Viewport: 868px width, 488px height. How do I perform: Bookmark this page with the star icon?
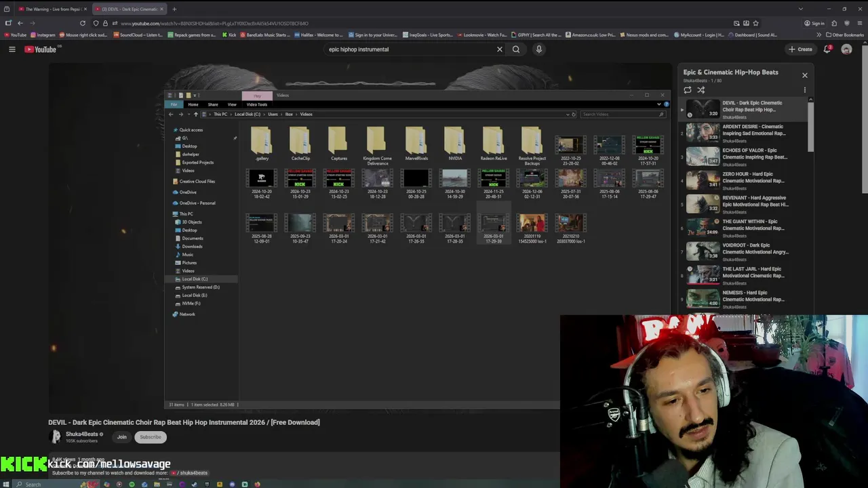[x=755, y=23]
